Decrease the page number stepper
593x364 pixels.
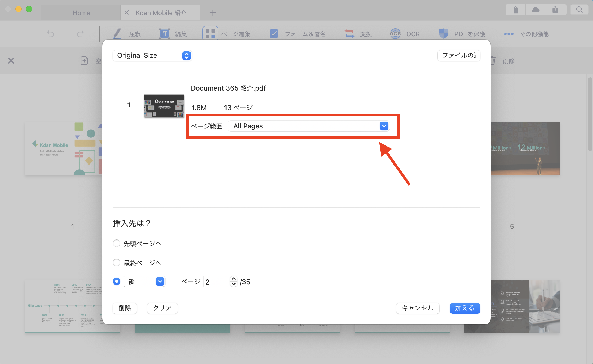point(233,284)
